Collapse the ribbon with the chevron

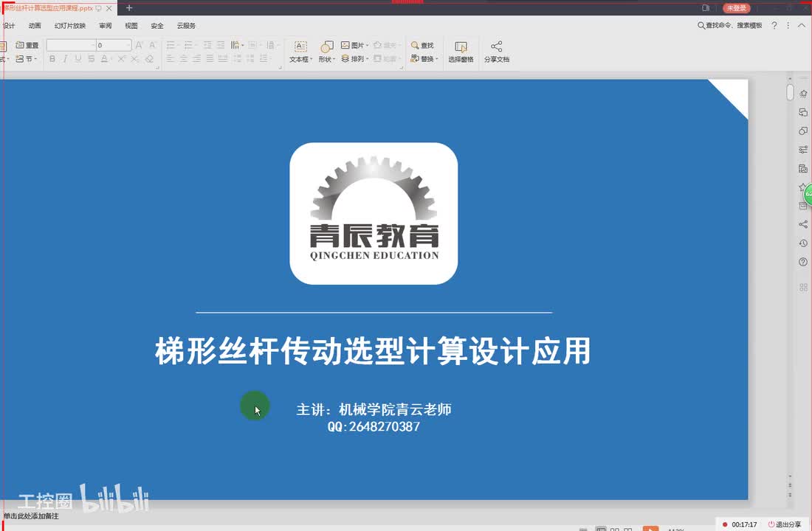click(801, 25)
